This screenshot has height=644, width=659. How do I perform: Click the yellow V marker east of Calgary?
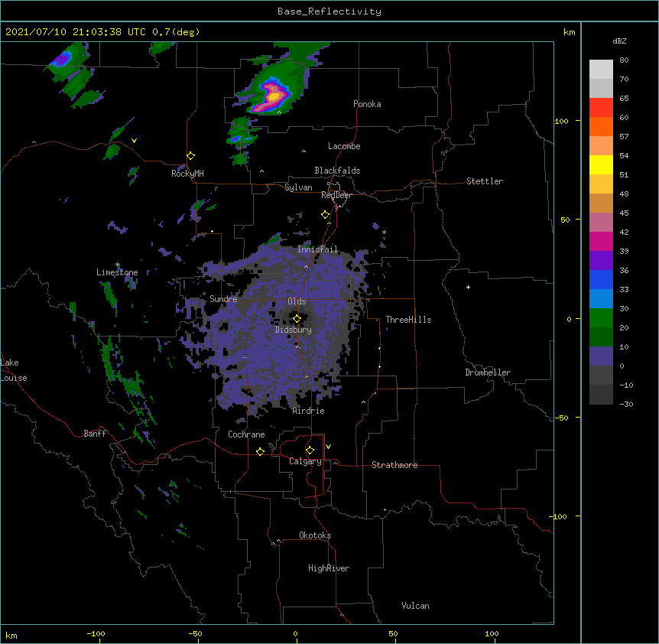point(328,447)
